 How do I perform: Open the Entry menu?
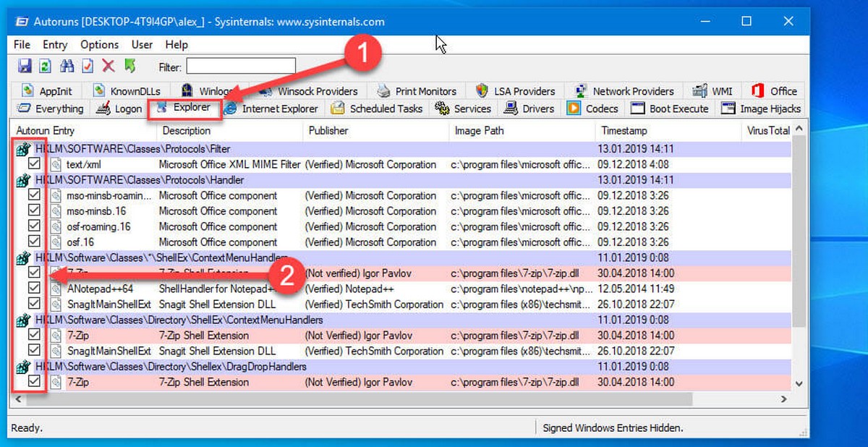pyautogui.click(x=55, y=45)
